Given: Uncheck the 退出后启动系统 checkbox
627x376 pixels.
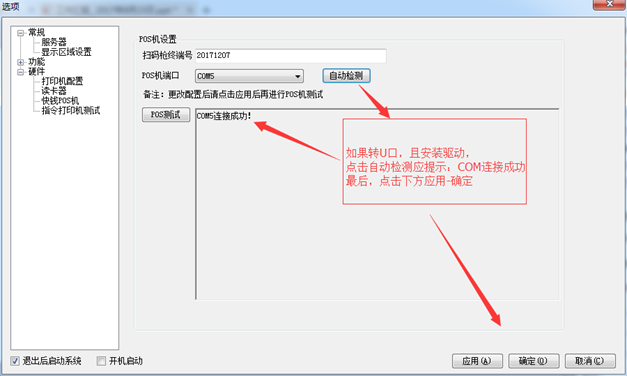Looking at the screenshot, I should click(x=15, y=361).
